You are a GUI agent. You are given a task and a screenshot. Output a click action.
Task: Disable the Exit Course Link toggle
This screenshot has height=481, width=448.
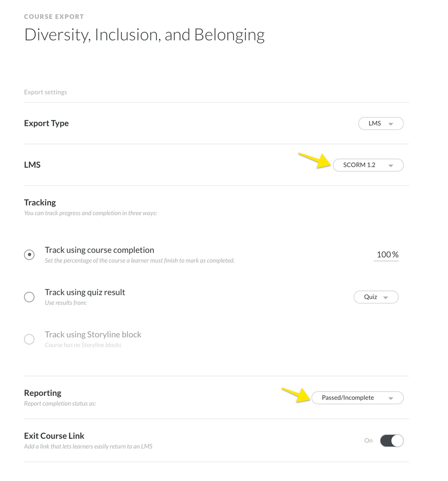click(x=391, y=441)
